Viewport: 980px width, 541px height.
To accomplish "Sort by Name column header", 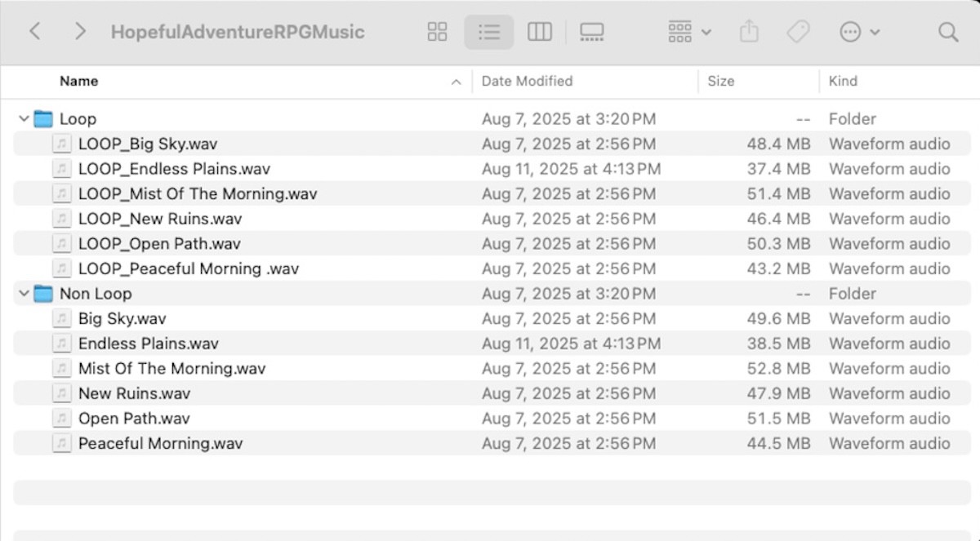I will [79, 81].
